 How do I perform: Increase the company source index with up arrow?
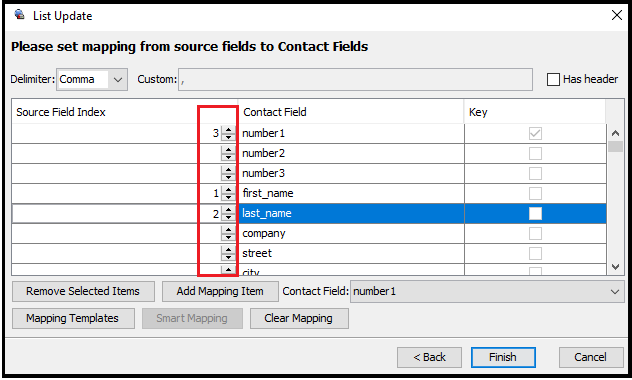tap(229, 230)
